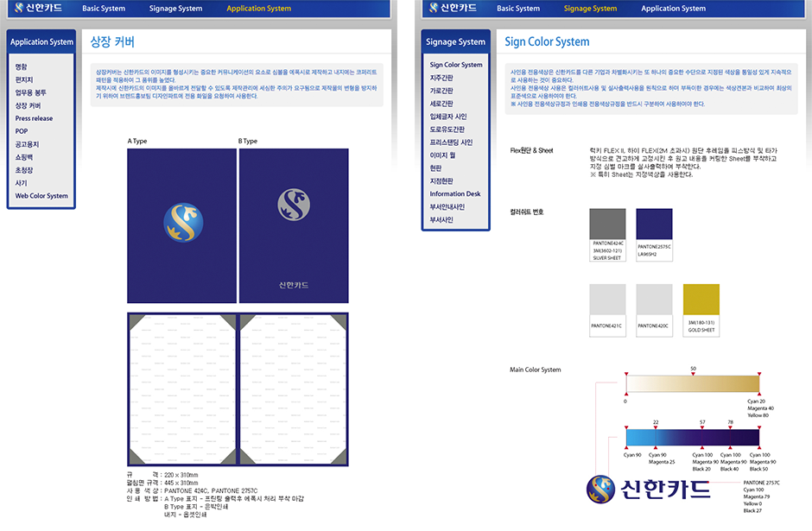This screenshot has height=531, width=812.
Task: Open Press release in the sidebar
Action: [34, 118]
